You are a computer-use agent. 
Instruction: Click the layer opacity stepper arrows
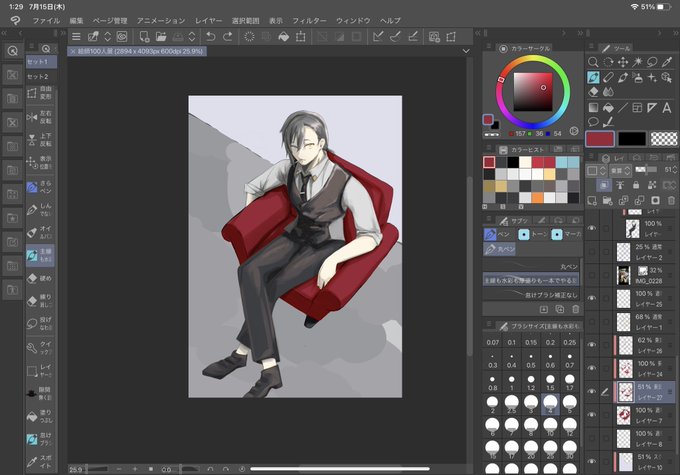676,170
